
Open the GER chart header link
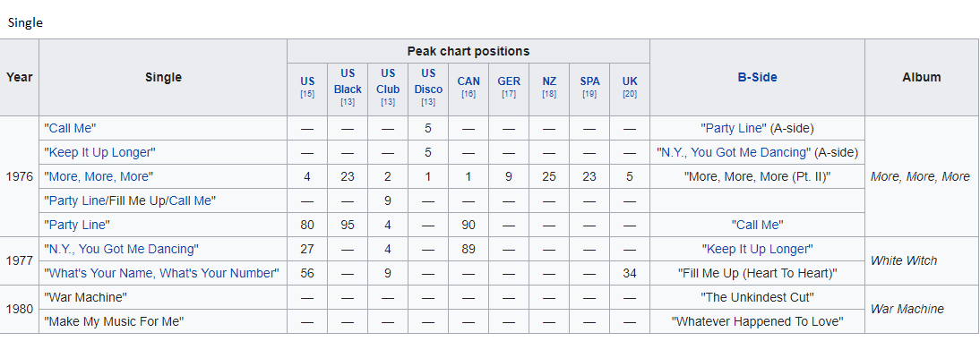coord(509,81)
